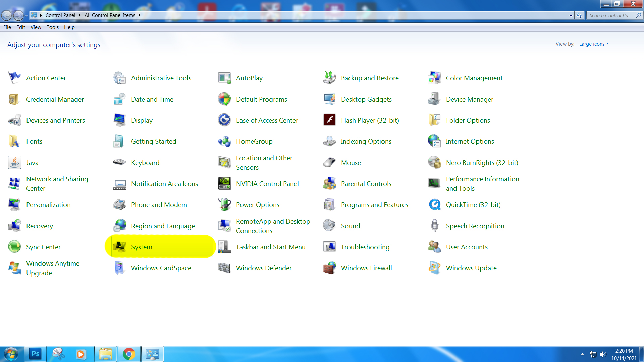Open the Backup and Restore icon
This screenshot has width=644, height=362.
(x=329, y=78)
